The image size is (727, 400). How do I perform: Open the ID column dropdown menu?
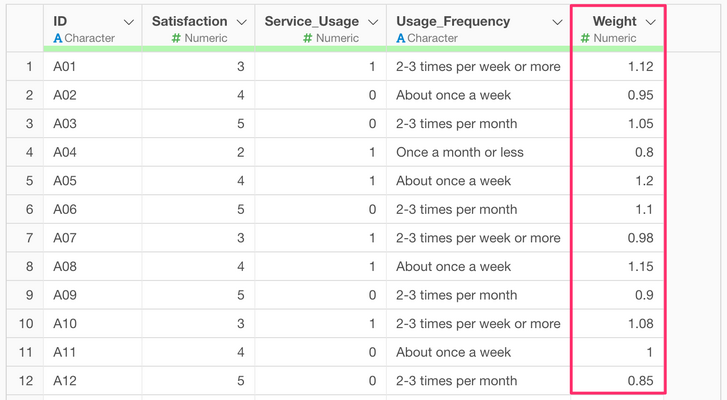[x=127, y=21]
